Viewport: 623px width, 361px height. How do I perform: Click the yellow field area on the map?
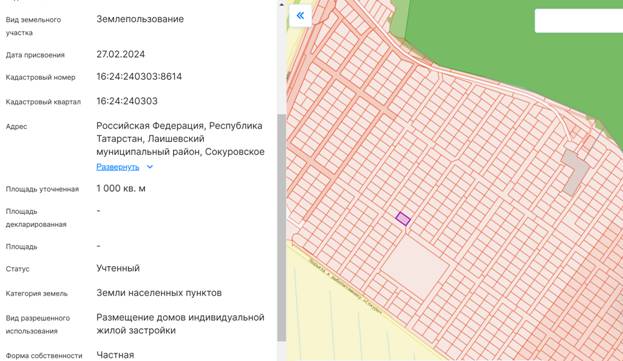click(x=338, y=318)
